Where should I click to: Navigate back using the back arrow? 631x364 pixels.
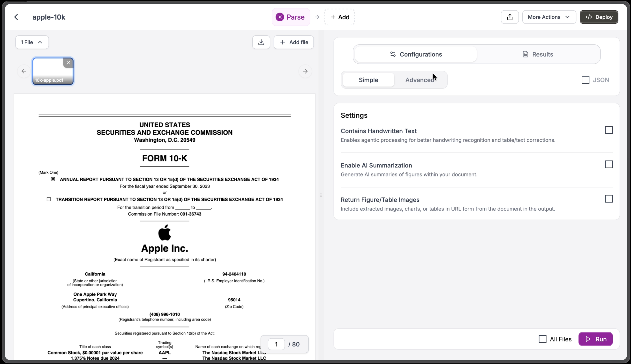[x=16, y=17]
